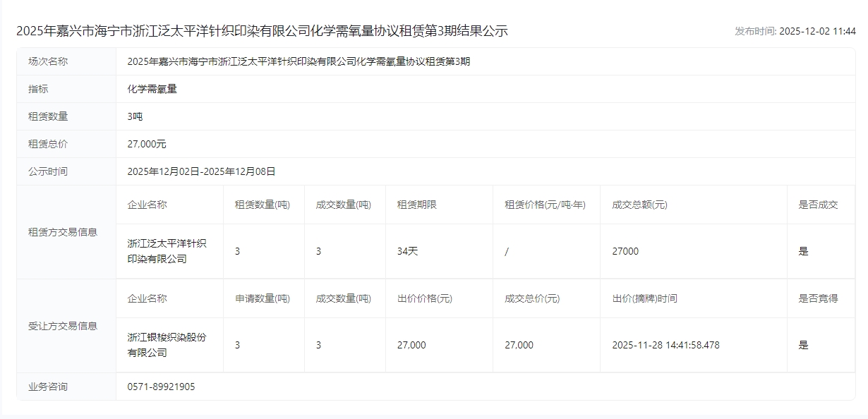Click the 租赁方交易信息 section label
This screenshot has width=868, height=419.
(x=63, y=232)
